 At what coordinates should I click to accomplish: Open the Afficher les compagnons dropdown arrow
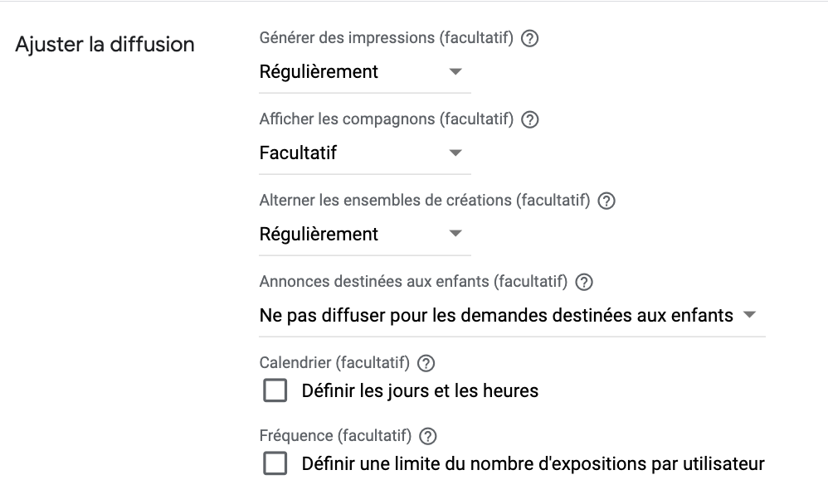pos(455,153)
